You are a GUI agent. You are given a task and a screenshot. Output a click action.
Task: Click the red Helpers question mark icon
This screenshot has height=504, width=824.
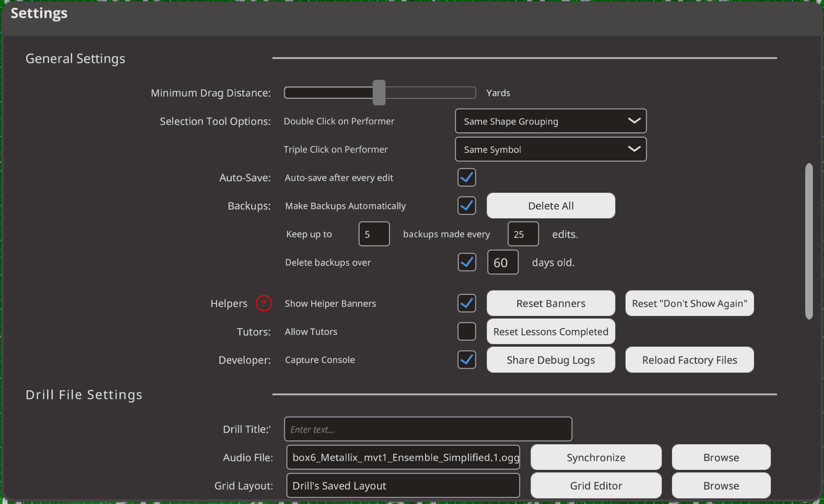(x=264, y=303)
